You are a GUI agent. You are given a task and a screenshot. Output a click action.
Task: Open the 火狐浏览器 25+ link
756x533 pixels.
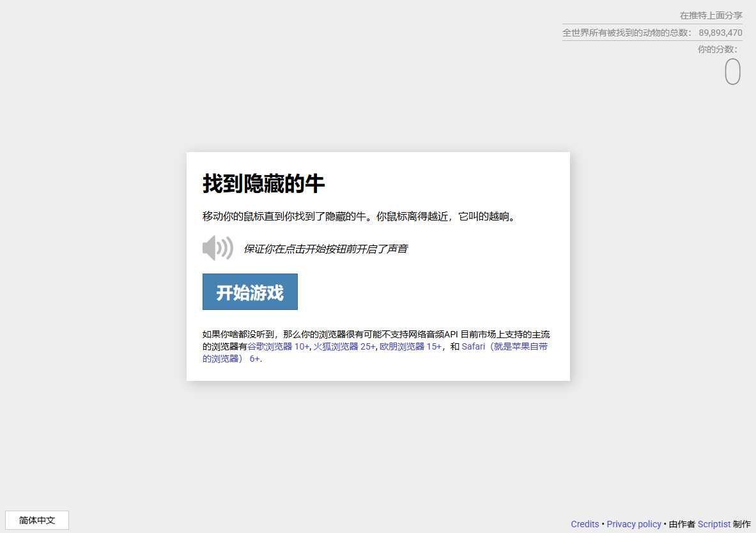344,346
